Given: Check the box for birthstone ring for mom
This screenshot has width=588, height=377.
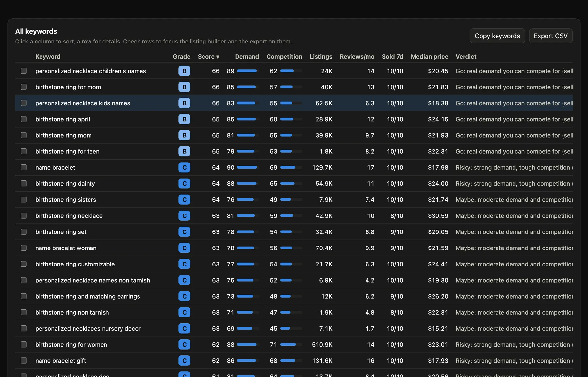Looking at the screenshot, I should 24,87.
